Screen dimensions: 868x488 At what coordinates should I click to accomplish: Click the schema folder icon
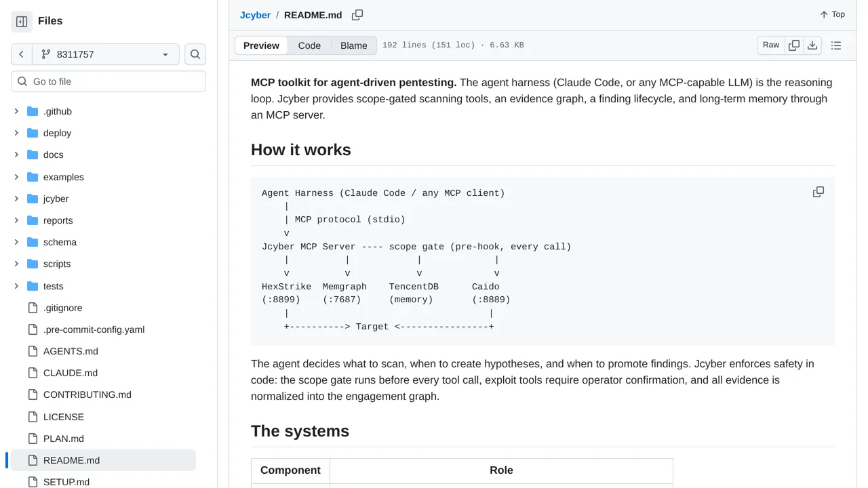click(33, 242)
